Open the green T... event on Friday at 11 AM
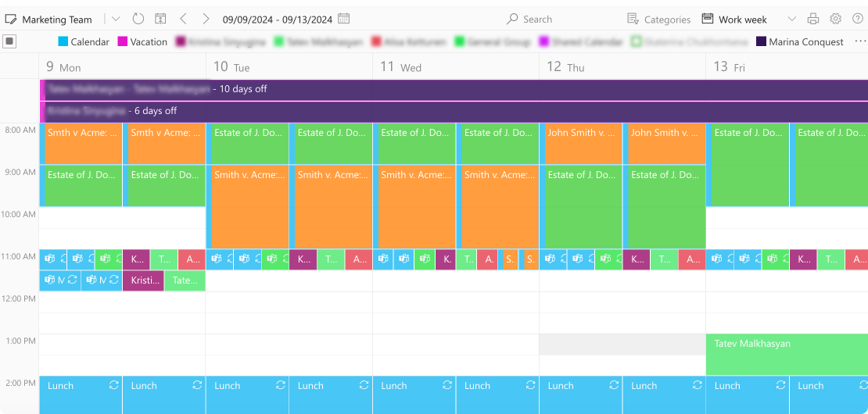 [x=831, y=259]
